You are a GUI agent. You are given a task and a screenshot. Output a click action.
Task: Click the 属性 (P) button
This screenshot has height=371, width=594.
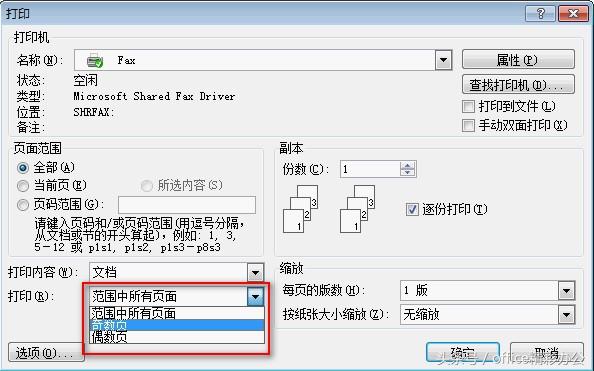518,60
